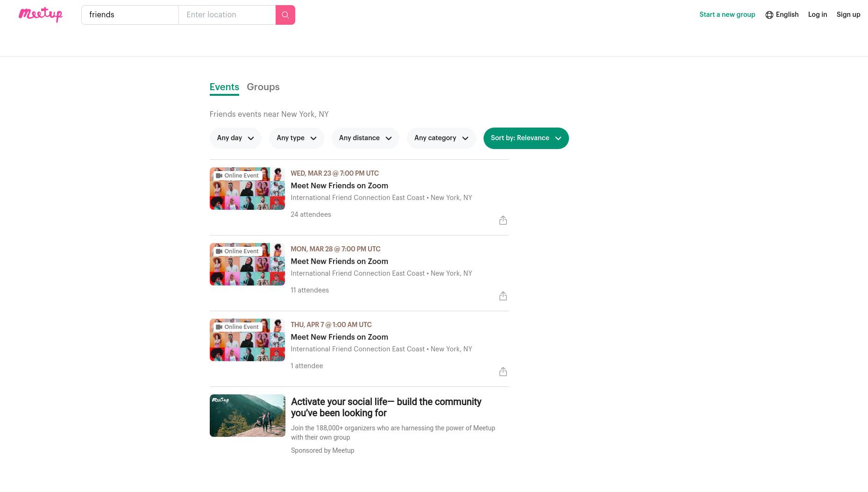This screenshot has width=868, height=492.
Task: Open the Apr 7 event thumbnail image
Action: click(247, 340)
